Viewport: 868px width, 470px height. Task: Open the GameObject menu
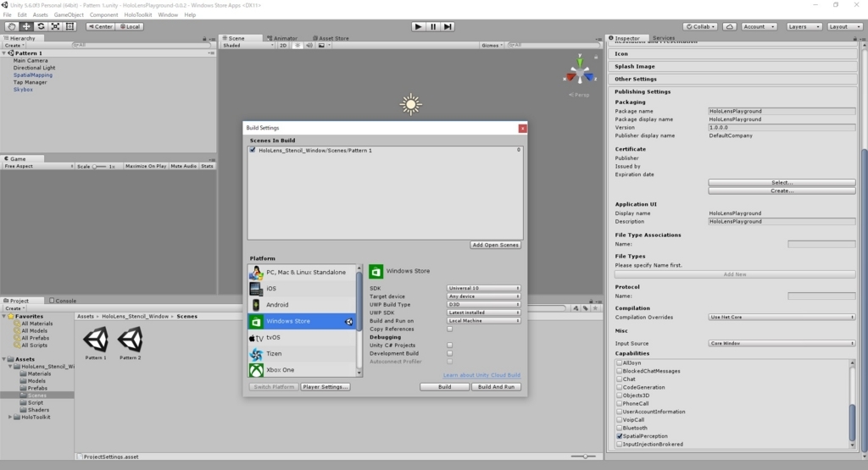point(69,15)
